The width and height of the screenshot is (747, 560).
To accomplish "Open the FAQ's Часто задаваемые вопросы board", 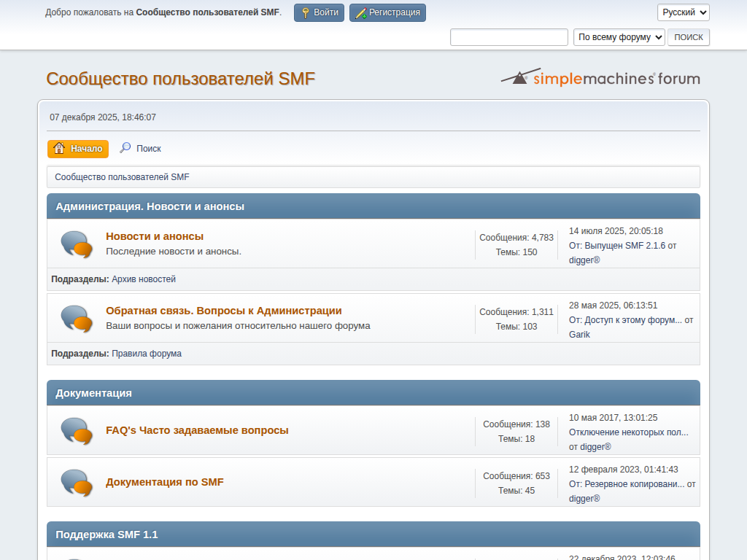I will (x=197, y=430).
